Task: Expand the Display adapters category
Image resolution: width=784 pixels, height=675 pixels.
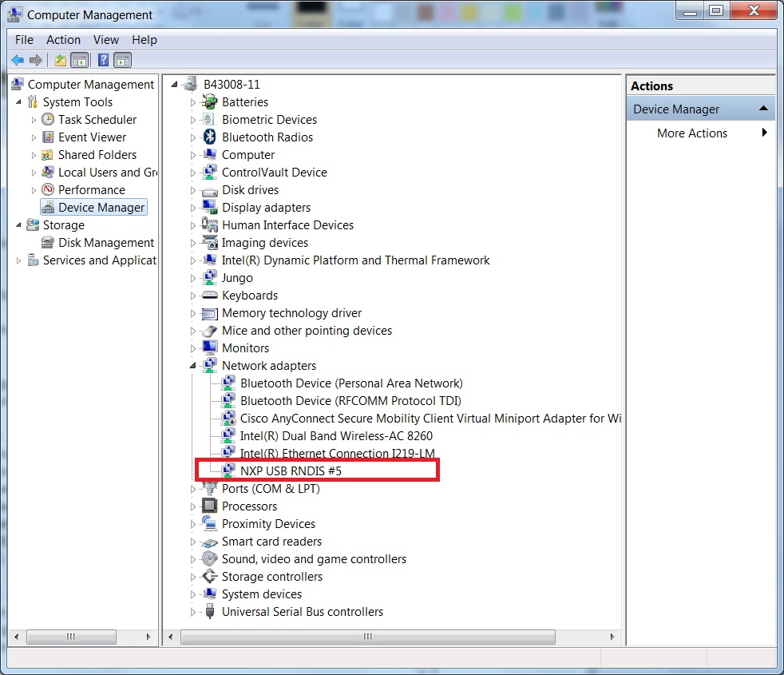Action: click(193, 208)
